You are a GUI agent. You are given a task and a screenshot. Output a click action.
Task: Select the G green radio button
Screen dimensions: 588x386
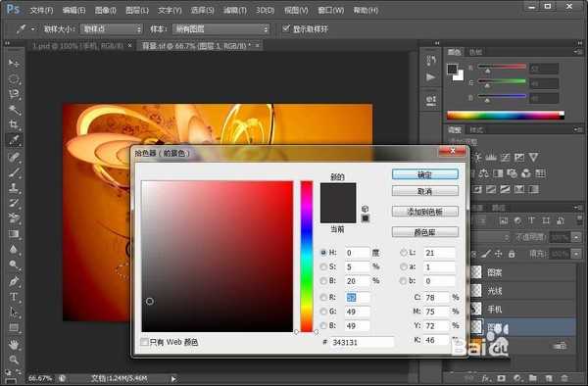click(323, 312)
